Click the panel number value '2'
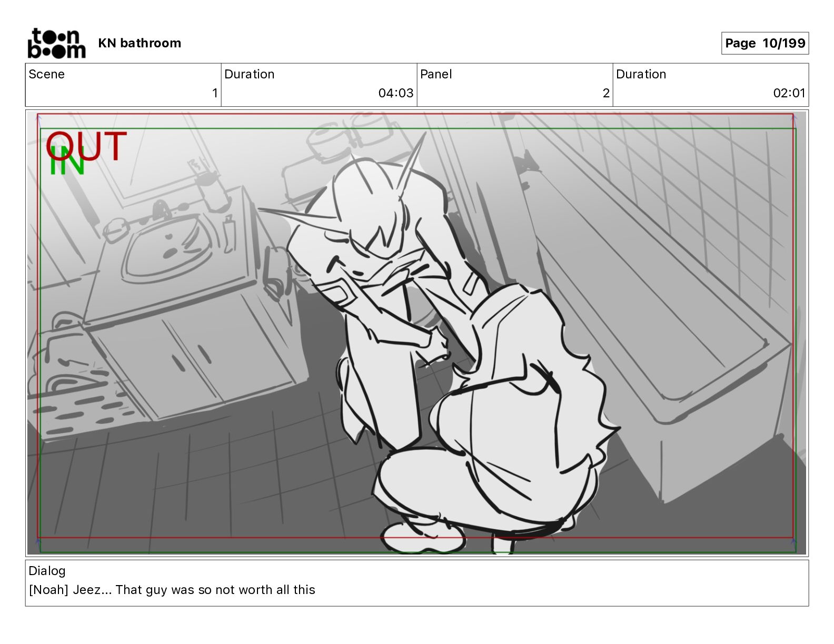Image resolution: width=834 pixels, height=644 pixels. [x=606, y=93]
